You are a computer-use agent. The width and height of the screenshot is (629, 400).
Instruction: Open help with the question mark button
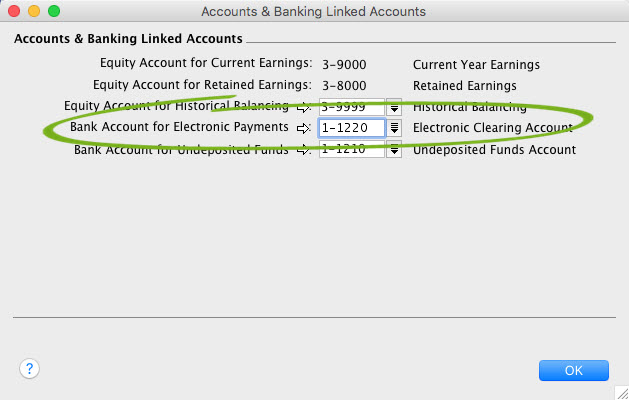[x=29, y=369]
